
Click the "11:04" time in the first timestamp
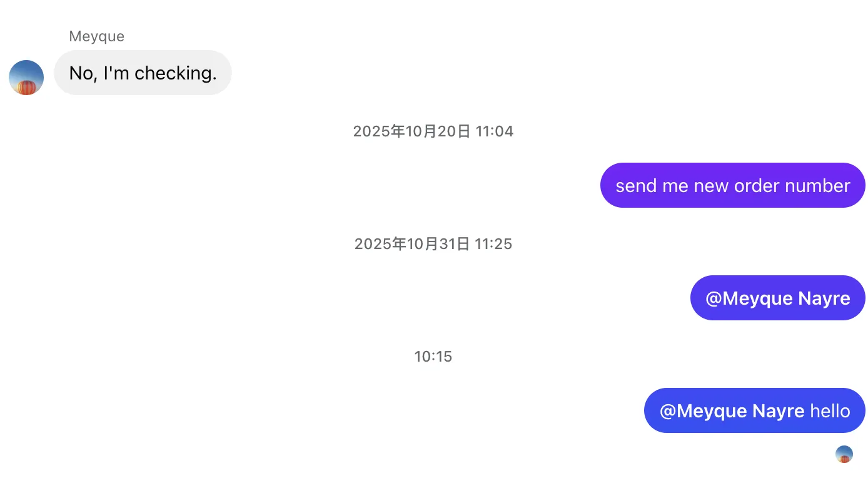pos(494,131)
